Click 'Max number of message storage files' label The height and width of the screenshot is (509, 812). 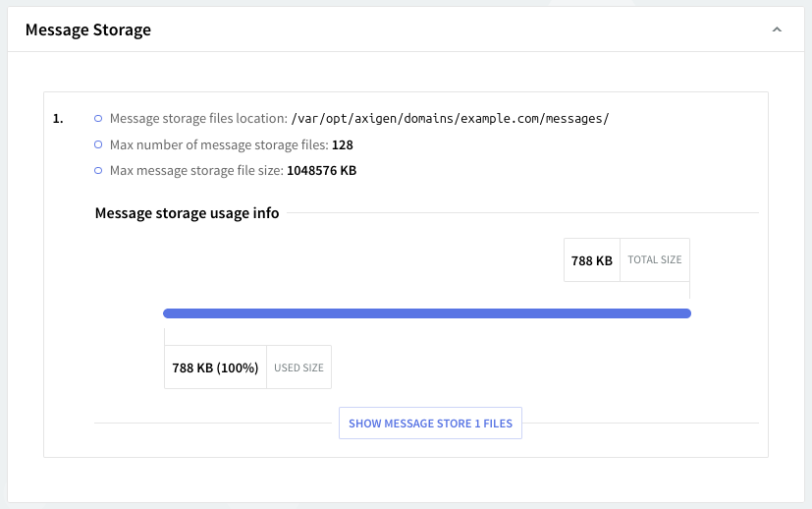[x=219, y=144]
